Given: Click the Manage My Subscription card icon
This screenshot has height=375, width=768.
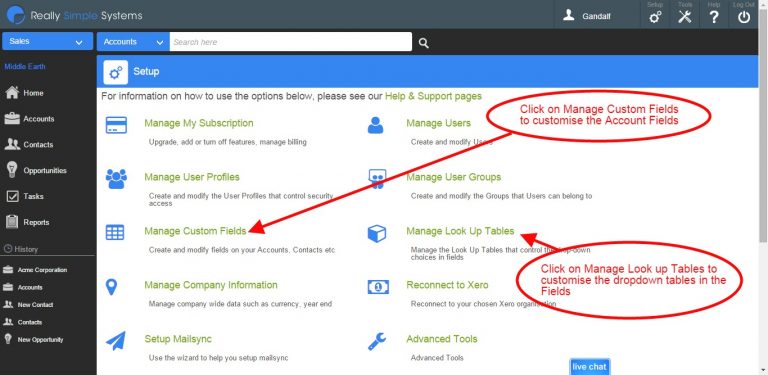Looking at the screenshot, I should pyautogui.click(x=116, y=125).
